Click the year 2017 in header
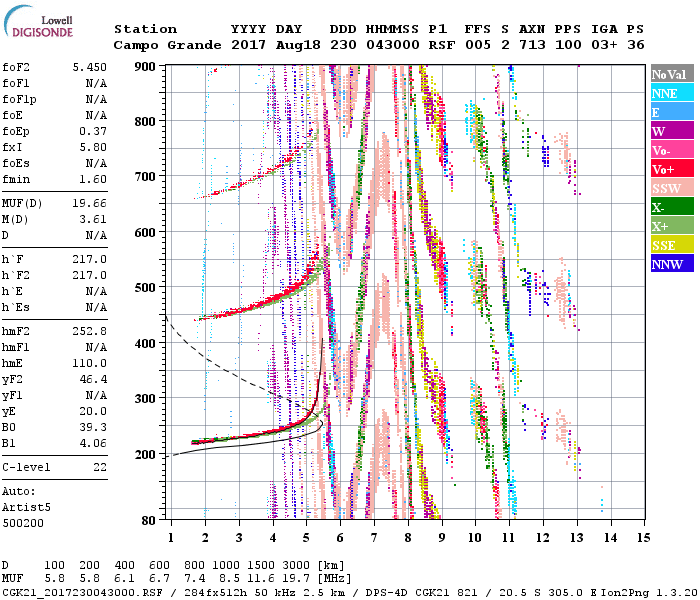 pos(248,45)
